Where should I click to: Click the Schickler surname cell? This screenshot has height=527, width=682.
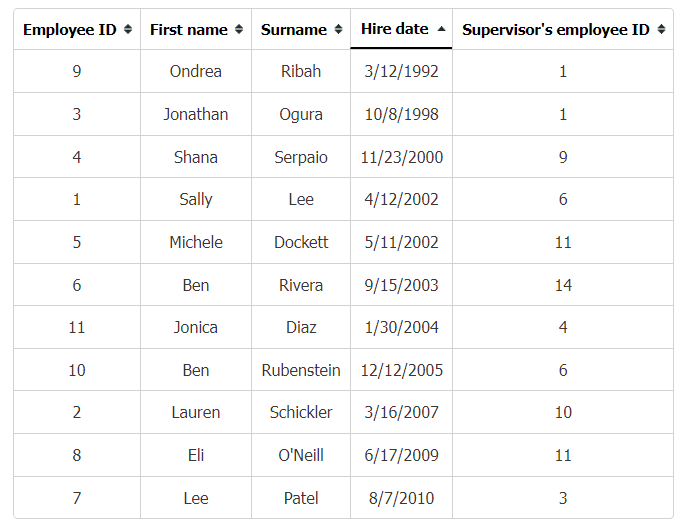pos(301,412)
